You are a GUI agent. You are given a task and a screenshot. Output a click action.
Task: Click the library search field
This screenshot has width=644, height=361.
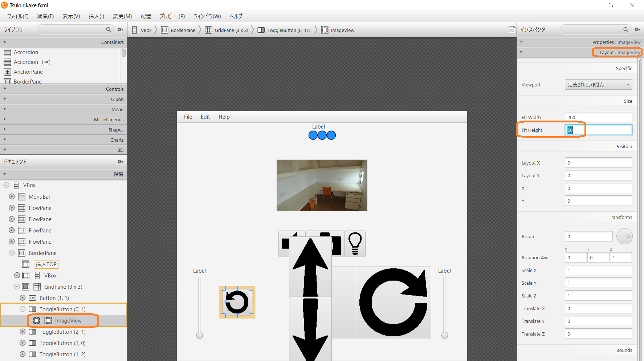(76, 29)
